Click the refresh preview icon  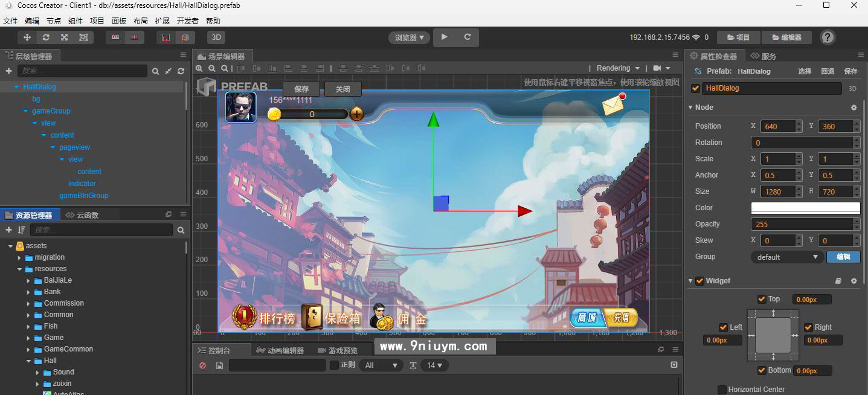[467, 37]
